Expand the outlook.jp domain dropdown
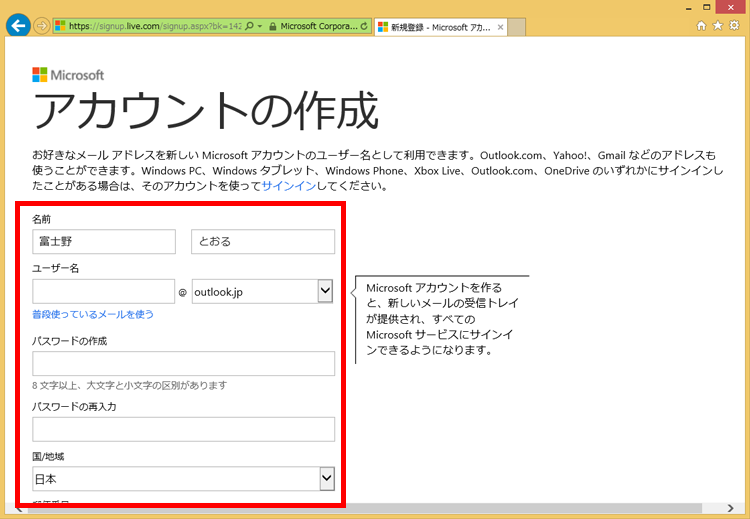 pyautogui.click(x=325, y=291)
